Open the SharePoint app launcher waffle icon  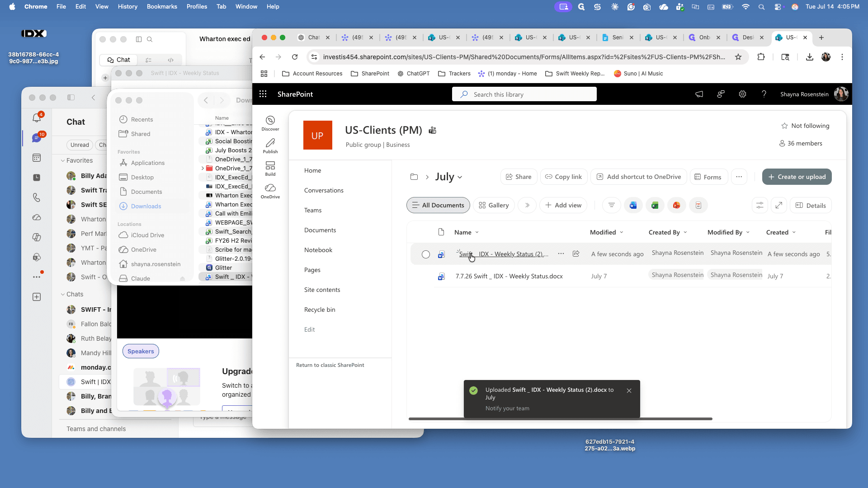tap(263, 94)
